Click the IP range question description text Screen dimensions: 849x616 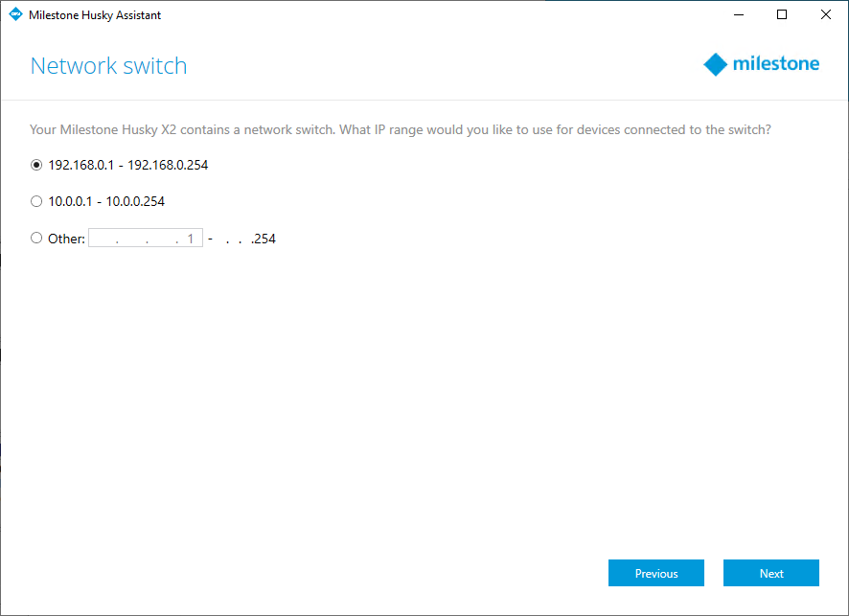click(x=401, y=129)
